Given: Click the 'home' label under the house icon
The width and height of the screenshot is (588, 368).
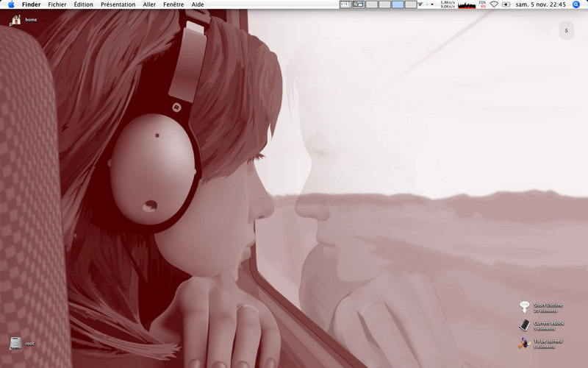Looking at the screenshot, I should point(31,20).
